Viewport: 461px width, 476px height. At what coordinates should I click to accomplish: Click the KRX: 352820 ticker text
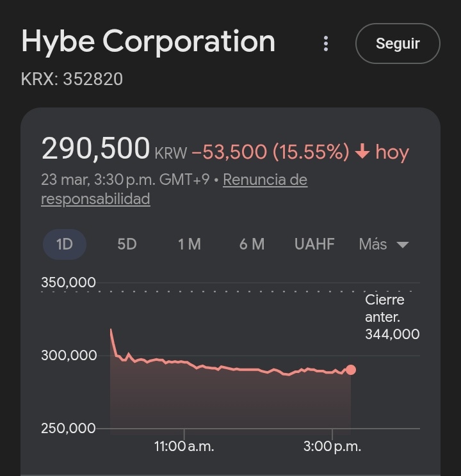(72, 79)
